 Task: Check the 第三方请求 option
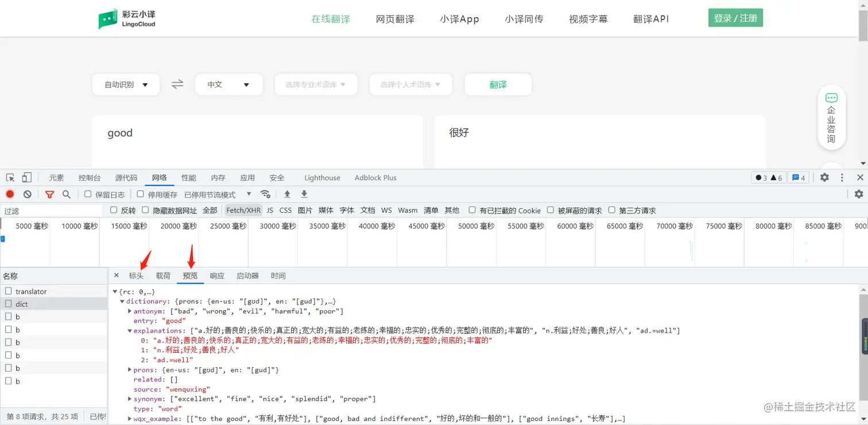pos(611,210)
